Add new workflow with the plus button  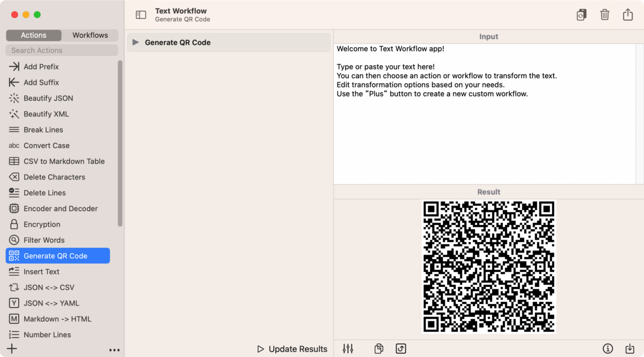pos(12,349)
